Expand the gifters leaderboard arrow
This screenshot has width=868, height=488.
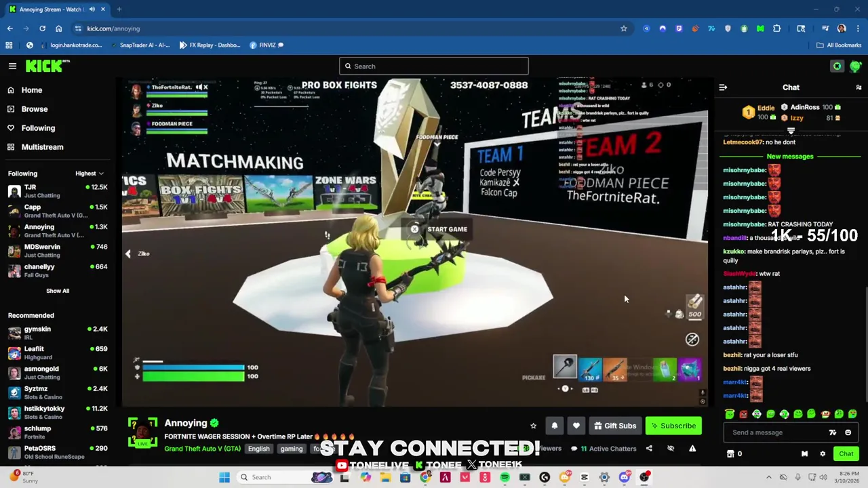[791, 130]
